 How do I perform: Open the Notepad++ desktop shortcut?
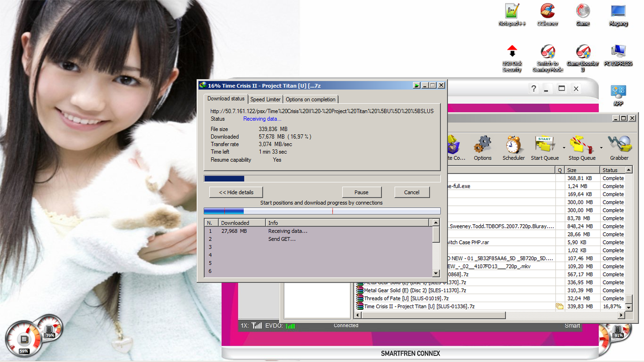click(x=512, y=14)
